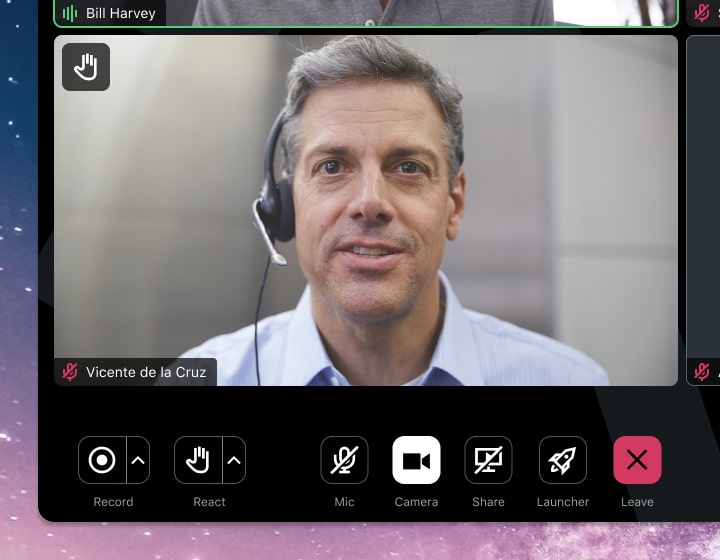720x560 pixels.
Task: Click the "Launcher" text label
Action: click(563, 502)
